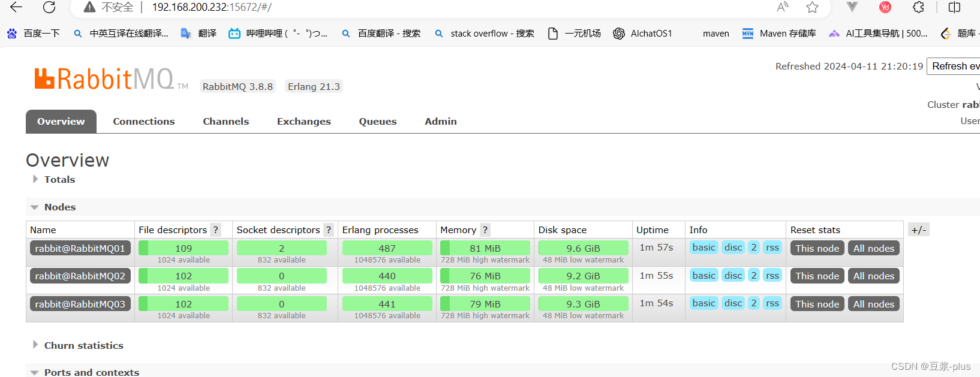Click All nodes reset in RabbitMQ03 row
The height and width of the screenshot is (377, 980).
click(x=874, y=304)
